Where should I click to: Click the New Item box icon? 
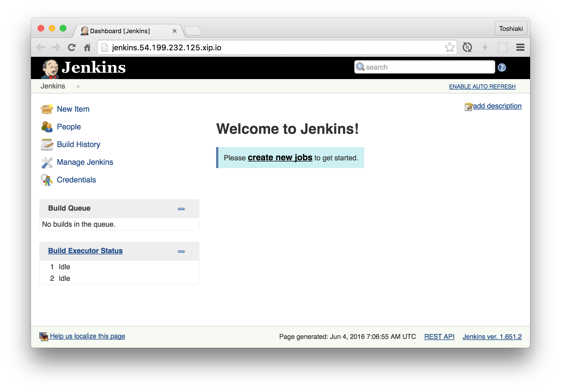pyautogui.click(x=47, y=109)
